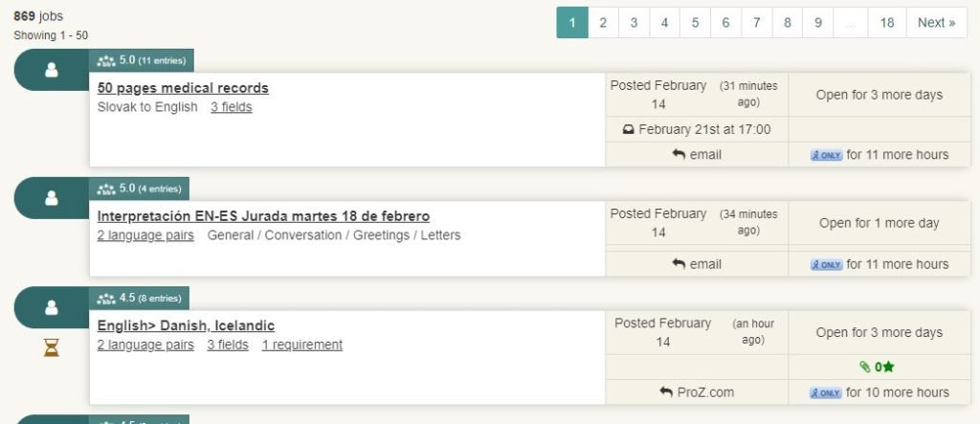Click inbox icon beside February 21st deadline
The height and width of the screenshot is (424, 980).
tap(629, 130)
